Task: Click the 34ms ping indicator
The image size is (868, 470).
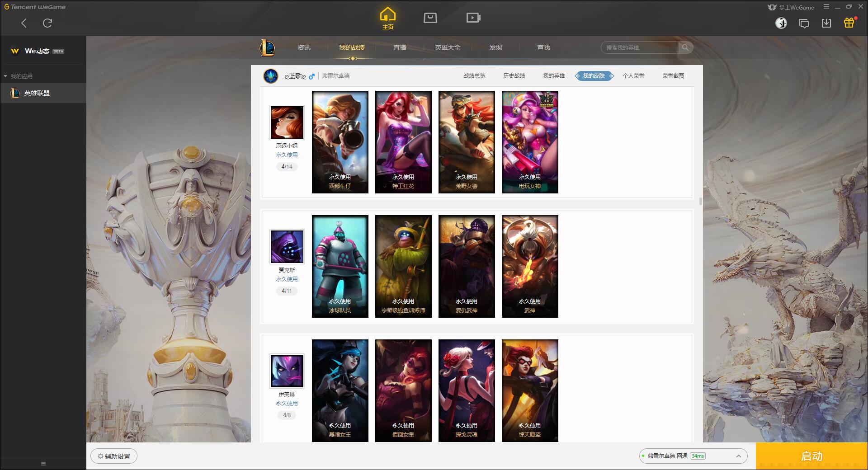Action: [698, 456]
